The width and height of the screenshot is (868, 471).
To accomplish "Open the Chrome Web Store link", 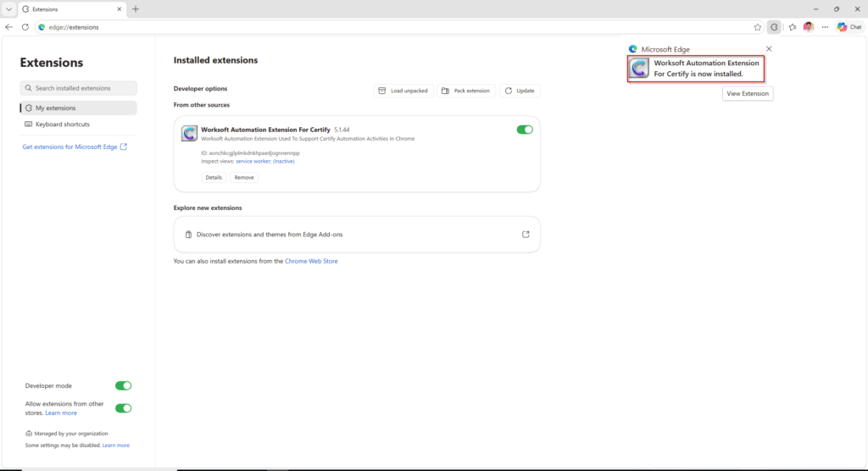I will point(311,261).
